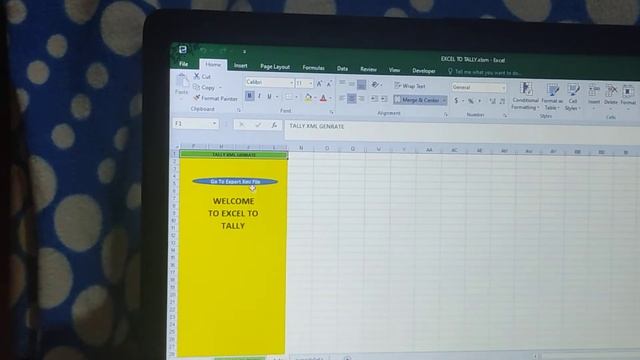Toggle Underline formatting

click(269, 97)
